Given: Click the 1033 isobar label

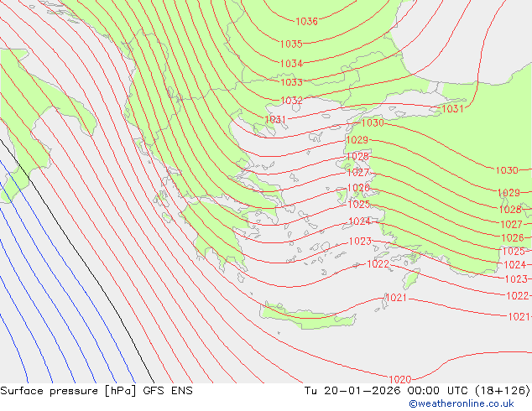Looking at the screenshot, I should click(x=291, y=82).
